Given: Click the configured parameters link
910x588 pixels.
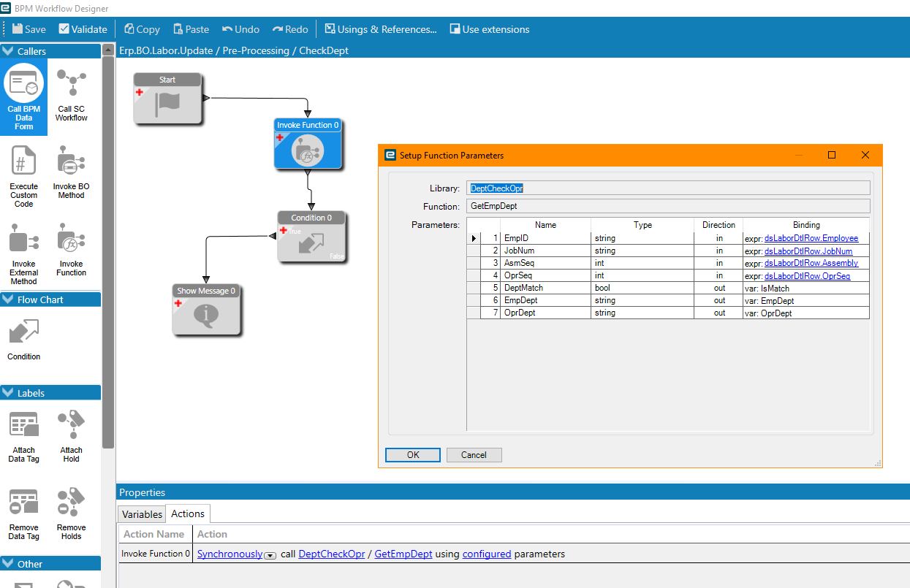Looking at the screenshot, I should click(487, 554).
